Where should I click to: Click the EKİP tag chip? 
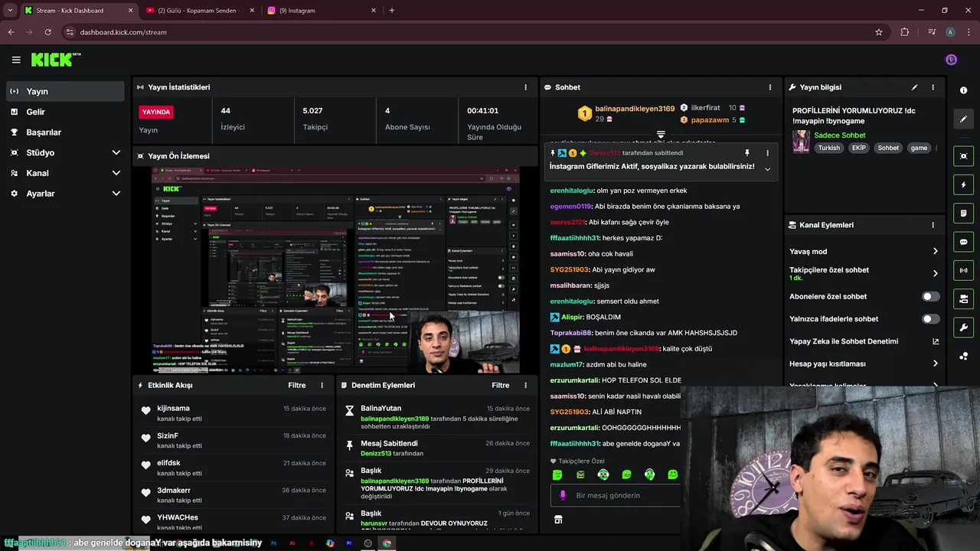click(859, 148)
